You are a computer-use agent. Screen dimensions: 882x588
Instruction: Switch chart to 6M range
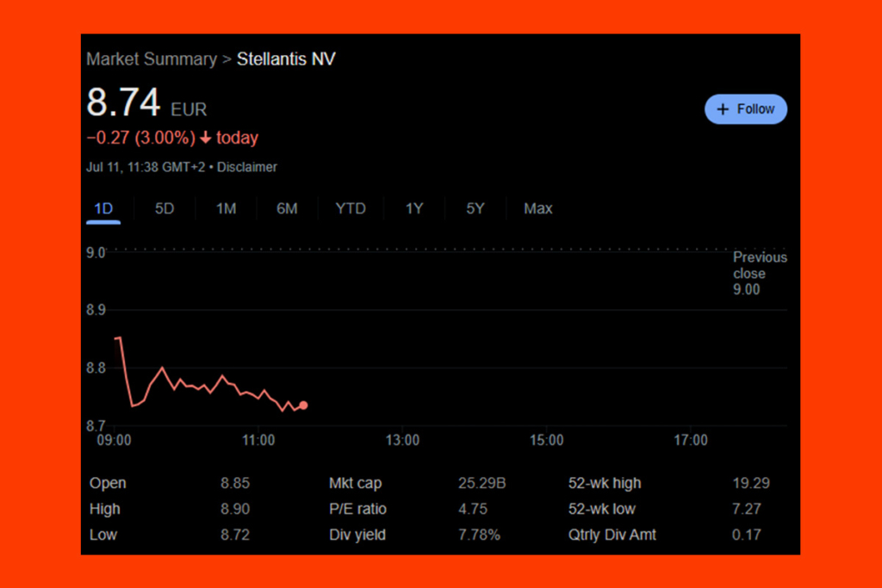(287, 208)
